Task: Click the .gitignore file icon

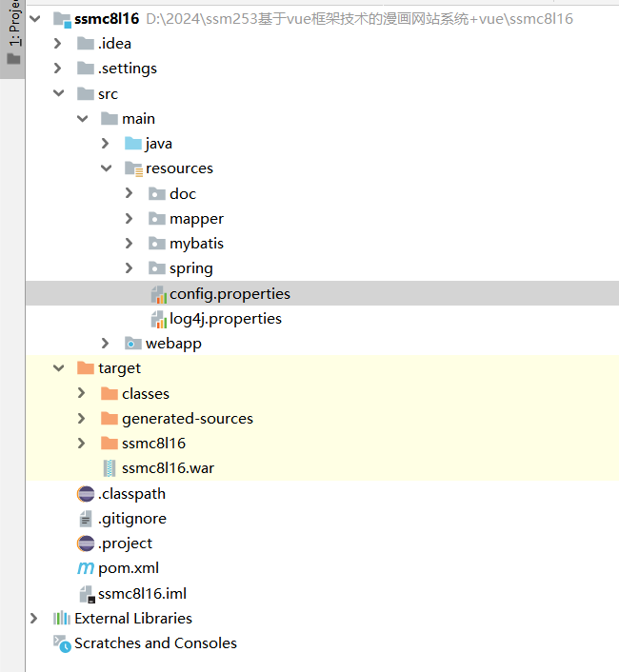Action: click(x=86, y=519)
